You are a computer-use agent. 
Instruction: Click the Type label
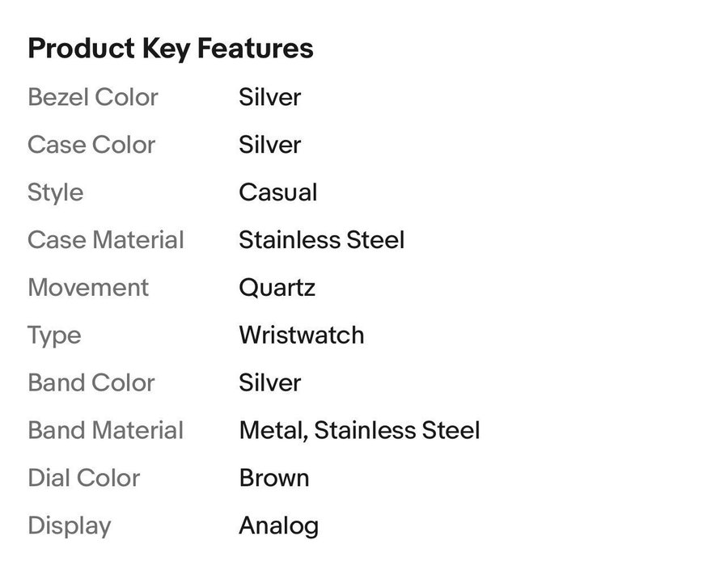[x=54, y=336]
